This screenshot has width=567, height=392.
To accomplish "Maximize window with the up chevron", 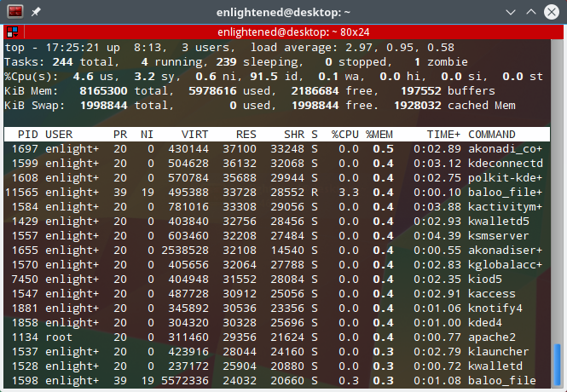I will (x=531, y=12).
